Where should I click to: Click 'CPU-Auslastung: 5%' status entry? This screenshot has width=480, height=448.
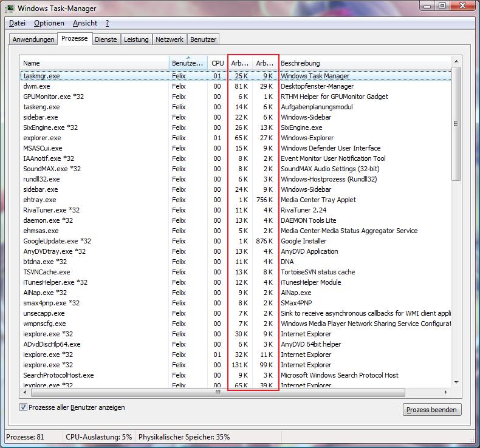pos(99,437)
